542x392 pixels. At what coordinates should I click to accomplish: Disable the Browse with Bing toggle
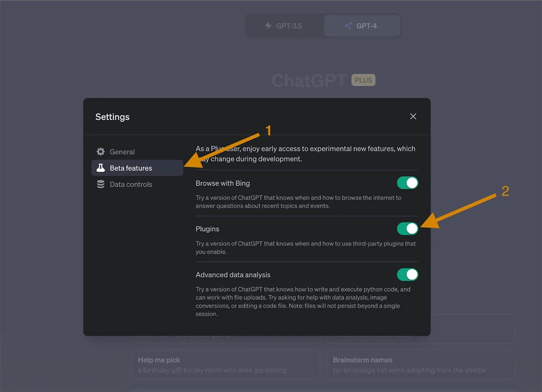point(407,183)
